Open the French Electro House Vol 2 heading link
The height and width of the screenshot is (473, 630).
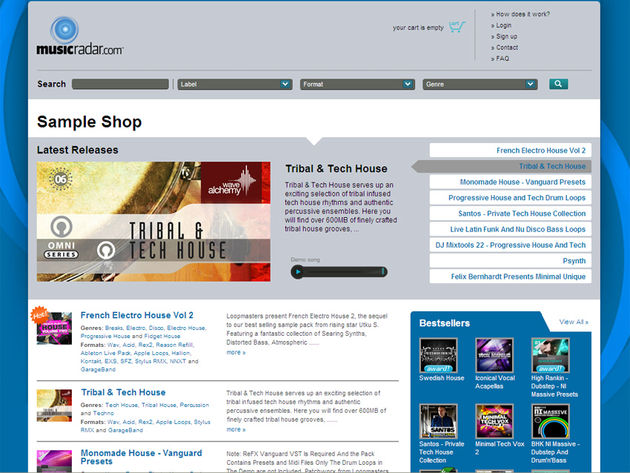(137, 315)
